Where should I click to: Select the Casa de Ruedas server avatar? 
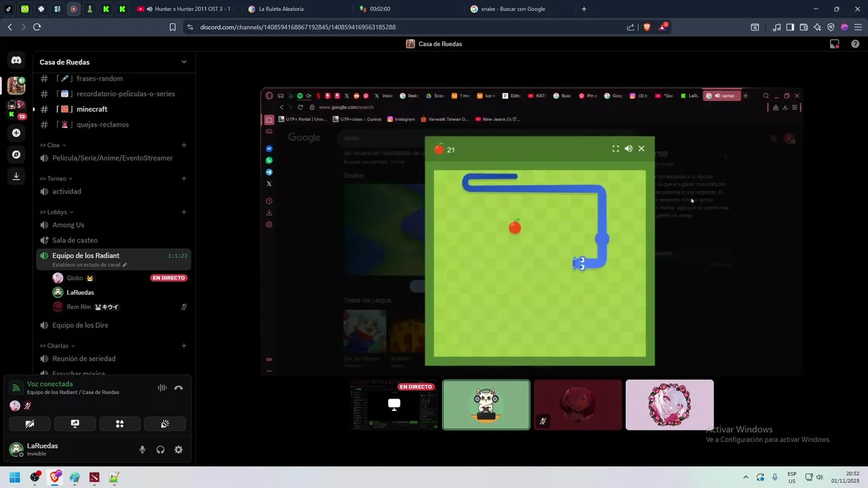(16, 85)
